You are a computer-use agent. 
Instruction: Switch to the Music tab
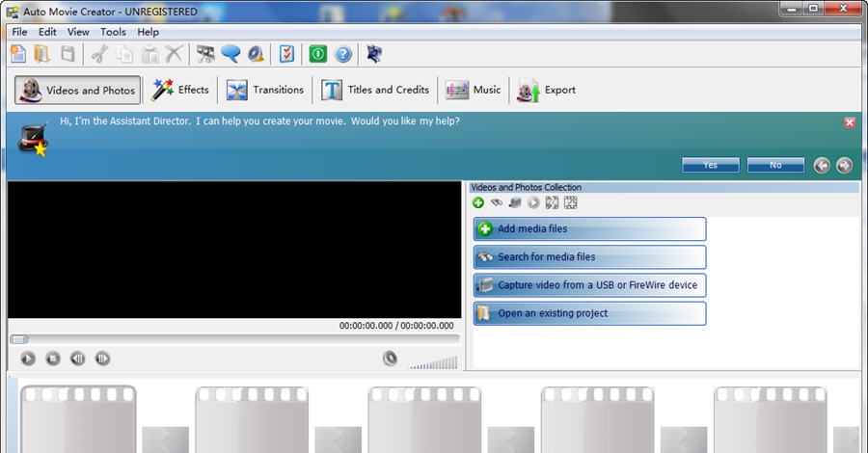click(474, 90)
